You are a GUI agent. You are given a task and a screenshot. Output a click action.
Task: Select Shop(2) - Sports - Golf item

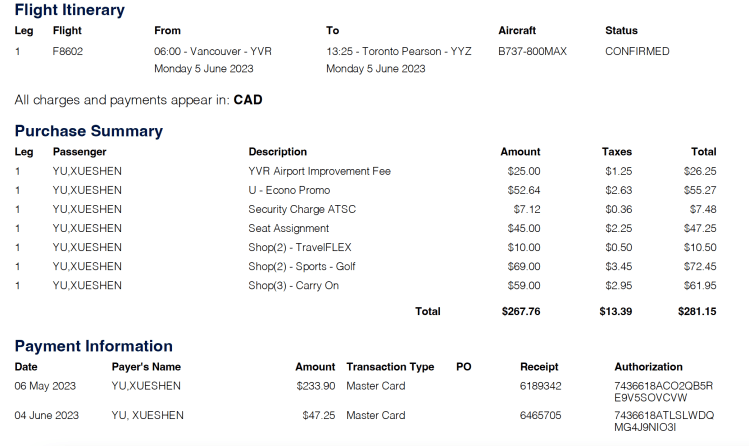pyautogui.click(x=302, y=266)
